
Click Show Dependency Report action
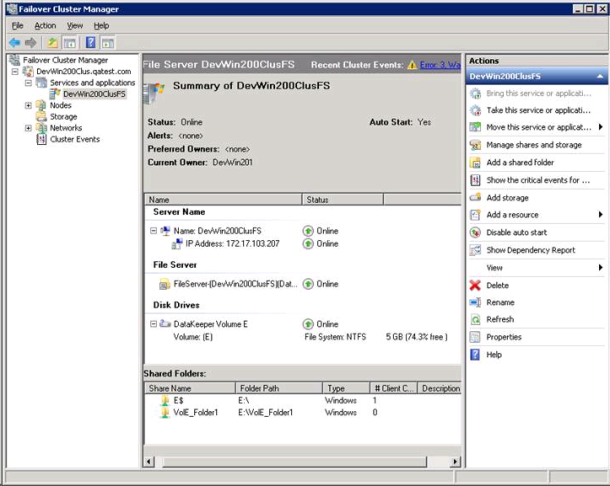[x=531, y=250]
